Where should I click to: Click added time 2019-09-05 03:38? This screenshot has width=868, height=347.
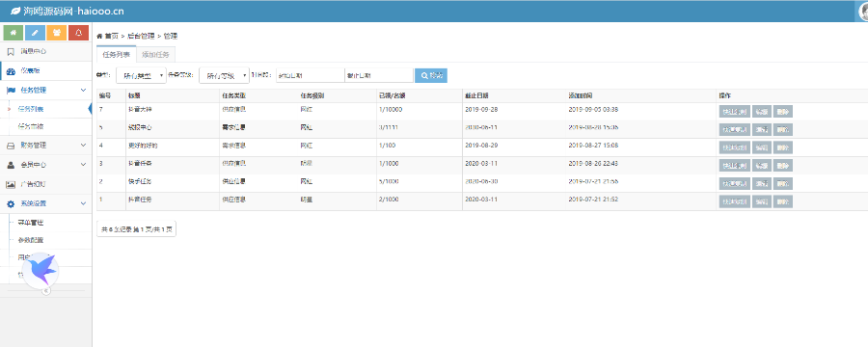(x=593, y=110)
